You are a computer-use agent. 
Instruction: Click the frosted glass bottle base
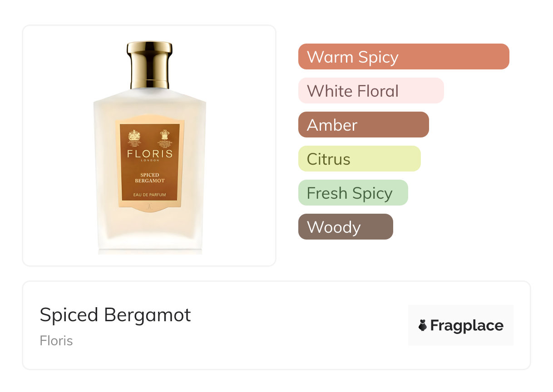pyautogui.click(x=150, y=236)
